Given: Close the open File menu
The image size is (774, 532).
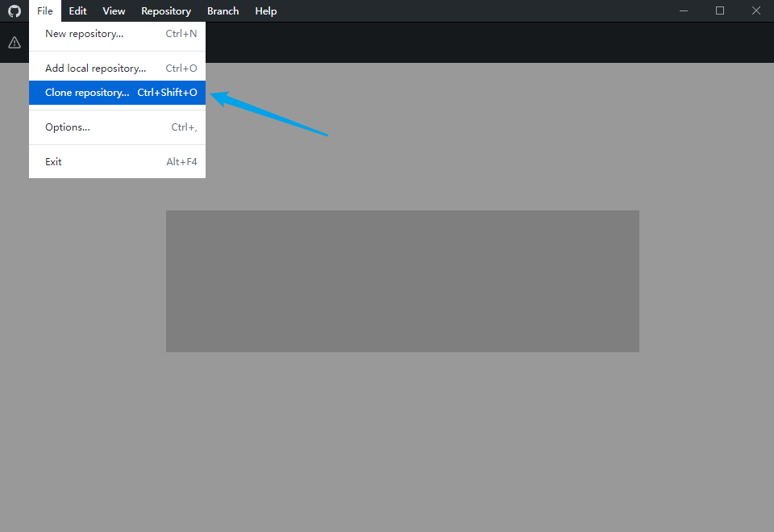Looking at the screenshot, I should click(44, 11).
